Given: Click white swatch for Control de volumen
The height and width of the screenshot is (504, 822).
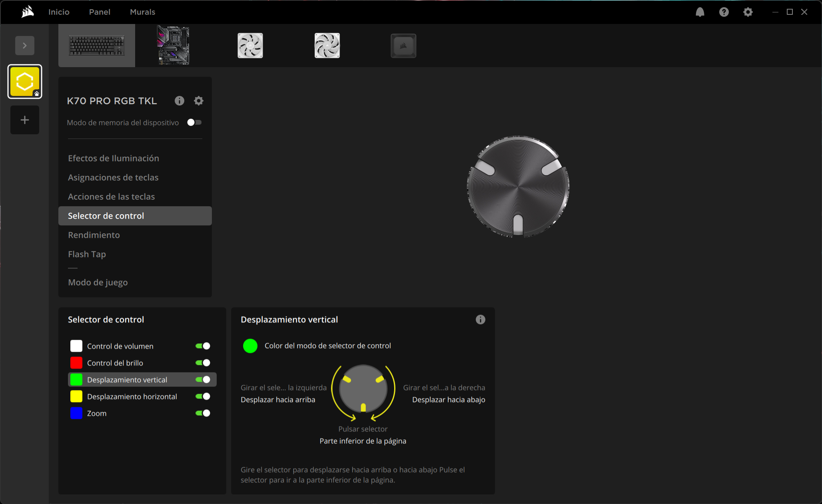Looking at the screenshot, I should coord(76,346).
